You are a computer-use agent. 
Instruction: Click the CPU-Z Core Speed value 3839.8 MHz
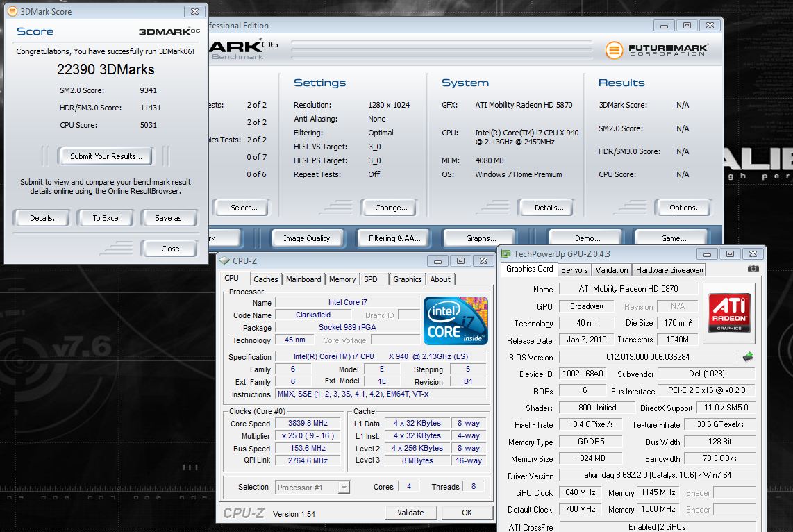tap(308, 423)
